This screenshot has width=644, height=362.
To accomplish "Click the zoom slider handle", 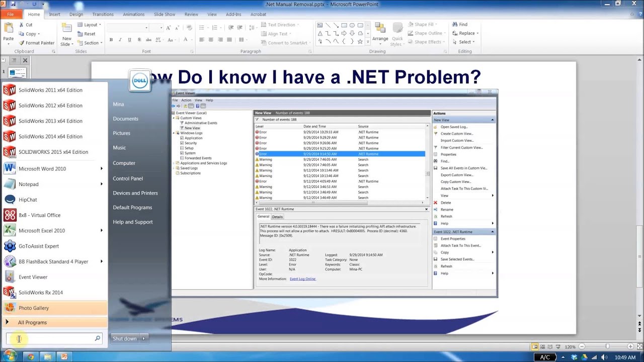I will tap(607, 347).
